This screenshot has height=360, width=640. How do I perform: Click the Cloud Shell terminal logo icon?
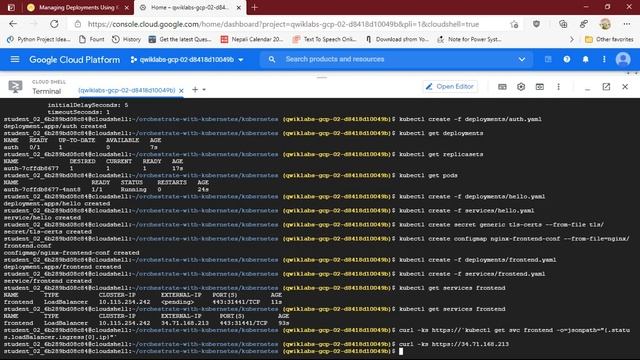point(15,87)
